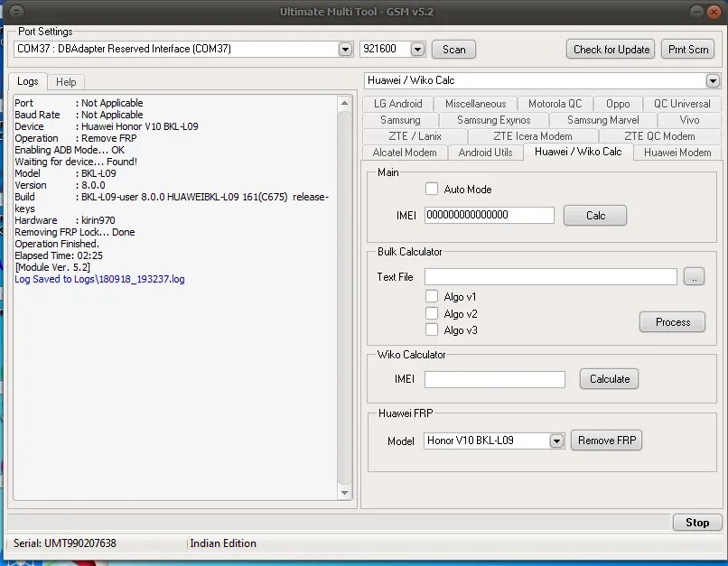Expand the Huawei / Wiko Calc module dropdown

713,80
